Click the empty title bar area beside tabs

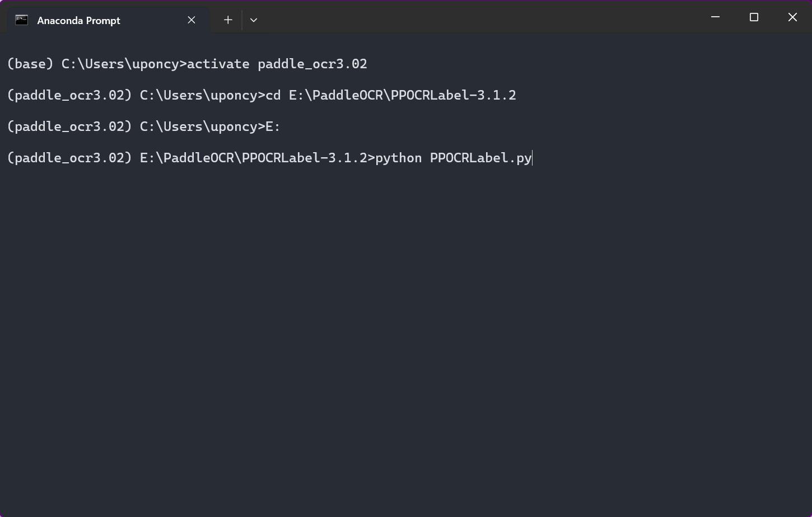coord(476,18)
